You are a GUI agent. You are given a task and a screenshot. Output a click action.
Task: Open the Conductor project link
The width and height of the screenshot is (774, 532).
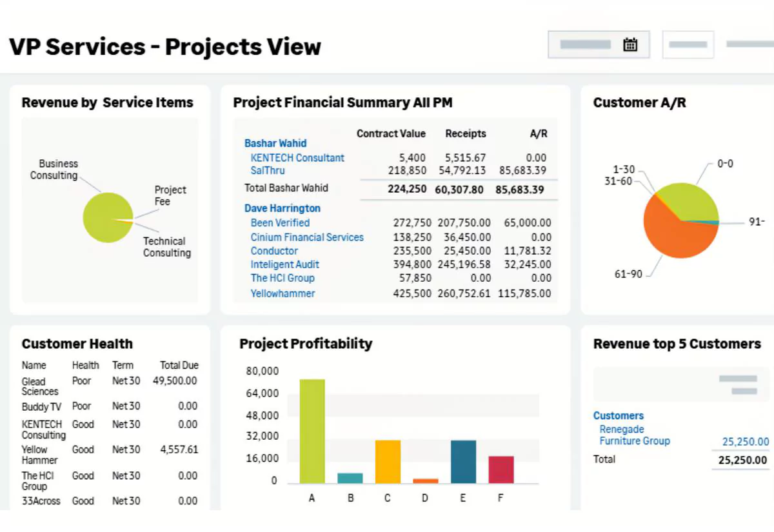coord(274,251)
